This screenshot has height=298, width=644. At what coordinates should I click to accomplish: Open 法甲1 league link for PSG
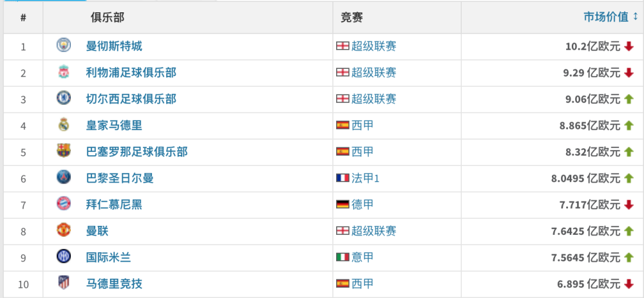[366, 178]
